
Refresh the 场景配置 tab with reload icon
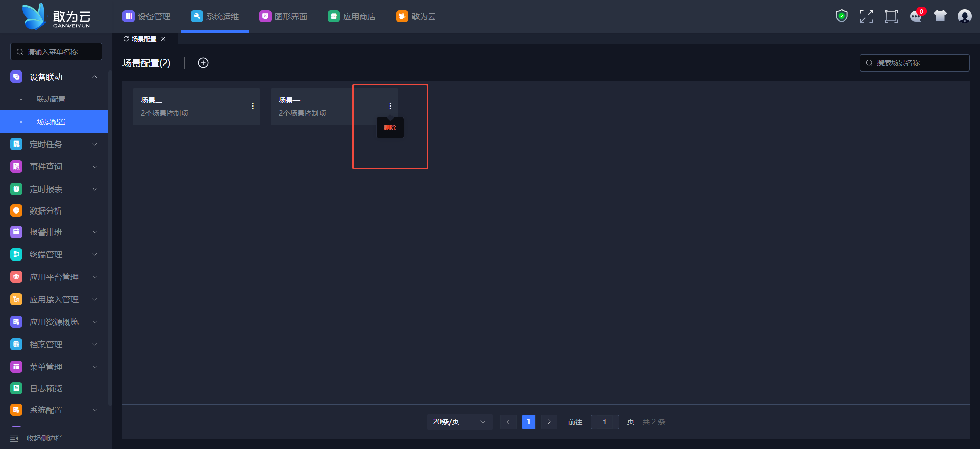tap(126, 39)
